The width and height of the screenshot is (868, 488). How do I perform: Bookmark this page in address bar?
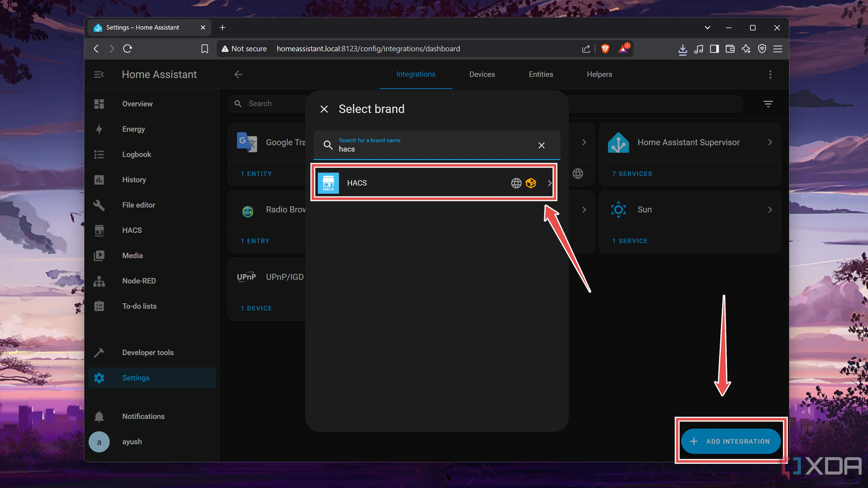pos(205,49)
